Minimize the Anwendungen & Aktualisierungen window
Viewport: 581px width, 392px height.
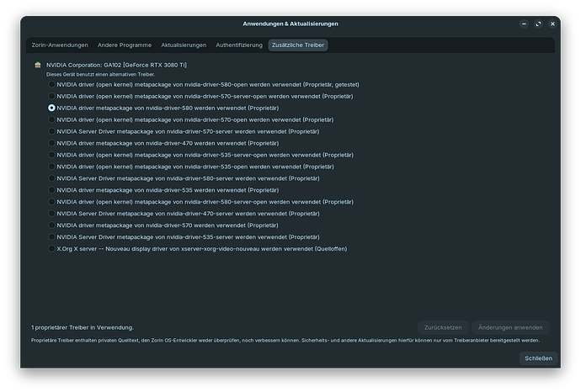[x=523, y=24]
